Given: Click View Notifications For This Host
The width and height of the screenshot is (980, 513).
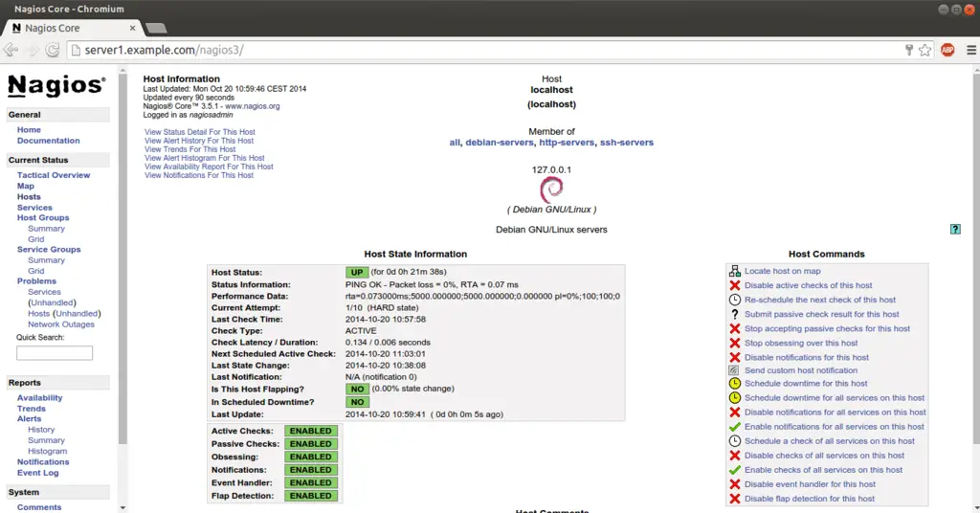Looking at the screenshot, I should click(199, 176).
